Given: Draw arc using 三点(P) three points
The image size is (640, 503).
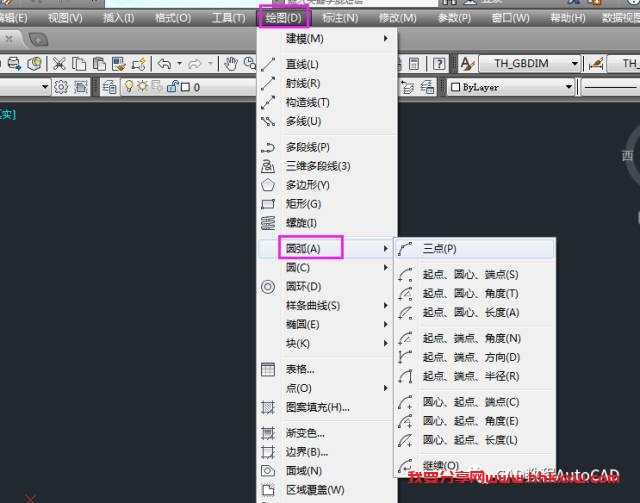Looking at the screenshot, I should coord(475,249).
